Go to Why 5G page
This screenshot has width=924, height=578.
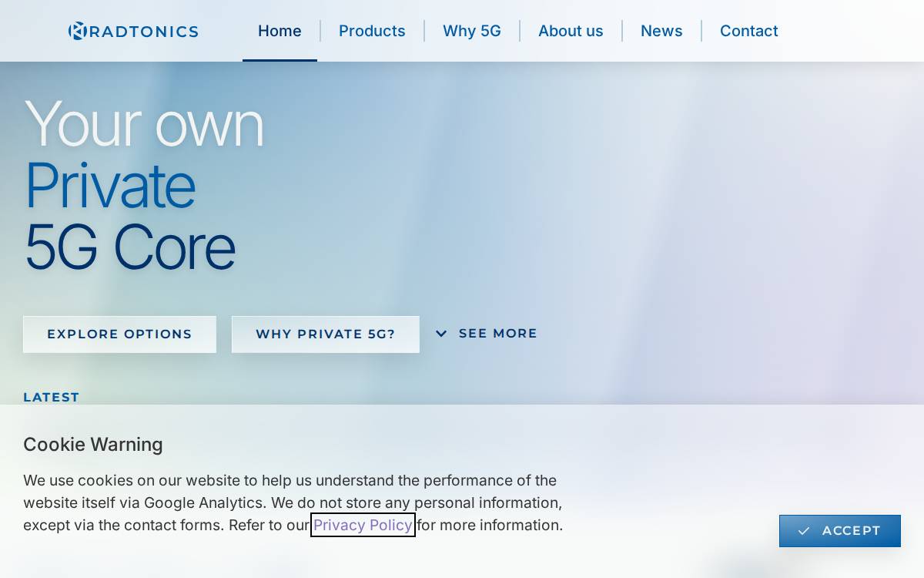click(472, 31)
